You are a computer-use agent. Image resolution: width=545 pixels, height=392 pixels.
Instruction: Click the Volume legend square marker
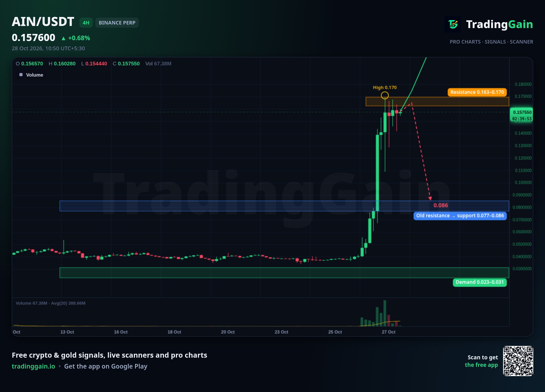[21, 75]
